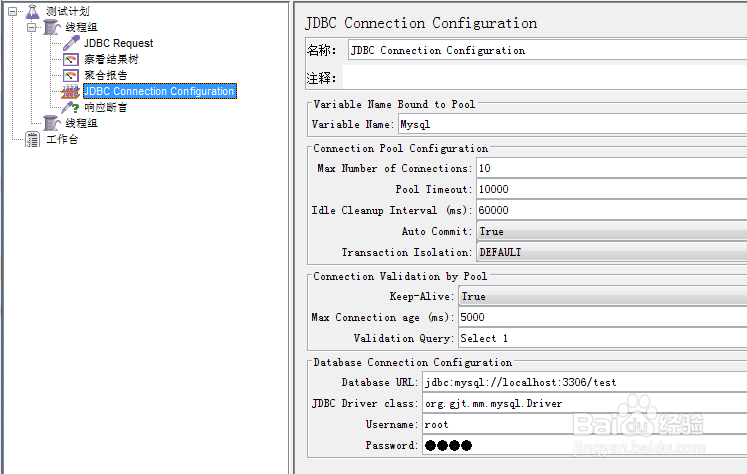Select 响应断言 in the tree
The height and width of the screenshot is (474, 747).
point(106,107)
